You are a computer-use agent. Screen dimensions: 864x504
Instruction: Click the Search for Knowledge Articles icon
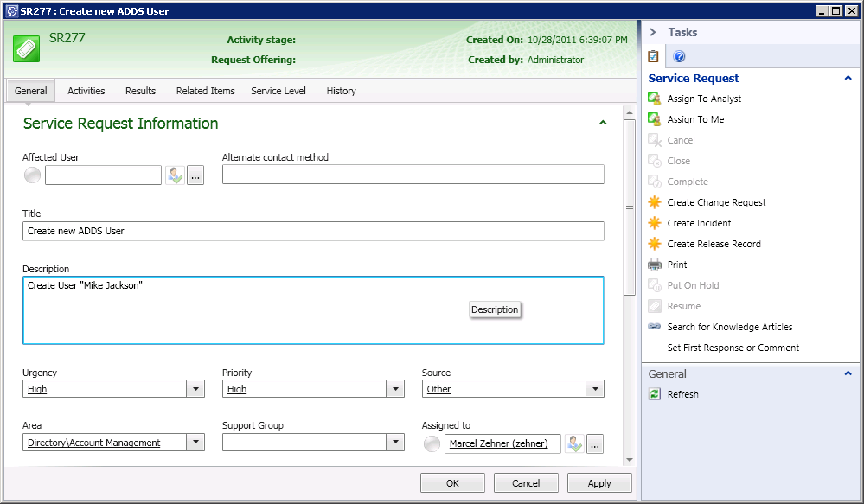pos(655,327)
